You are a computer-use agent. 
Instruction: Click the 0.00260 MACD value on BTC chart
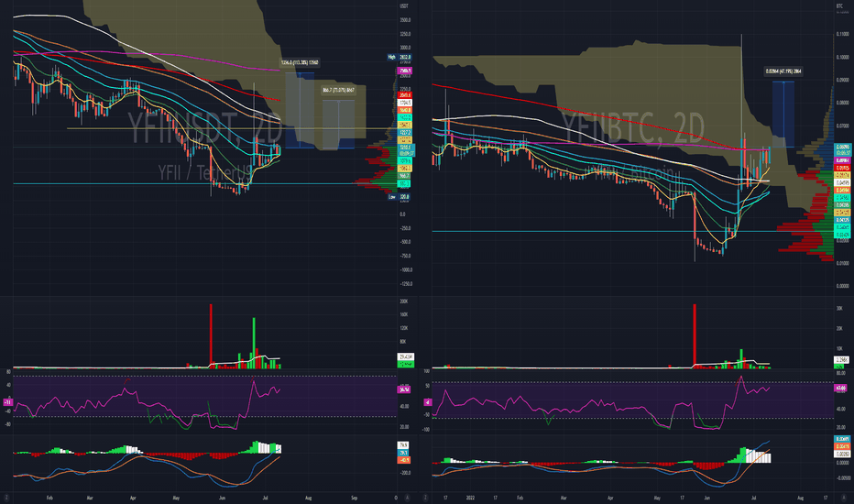pos(842,454)
